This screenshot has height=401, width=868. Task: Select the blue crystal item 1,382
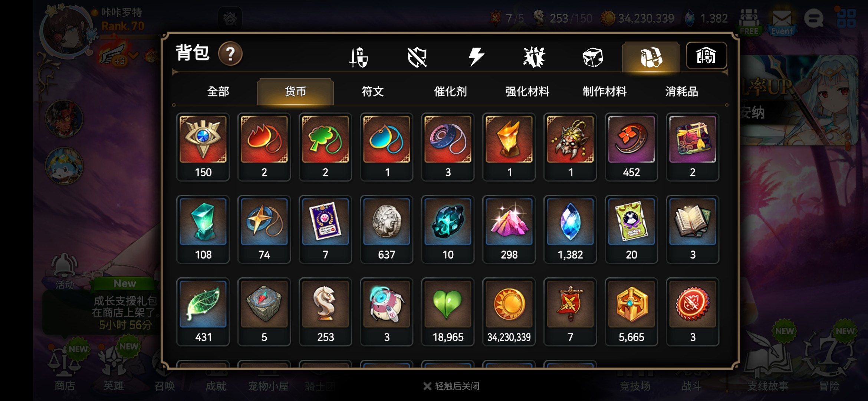[x=570, y=229]
